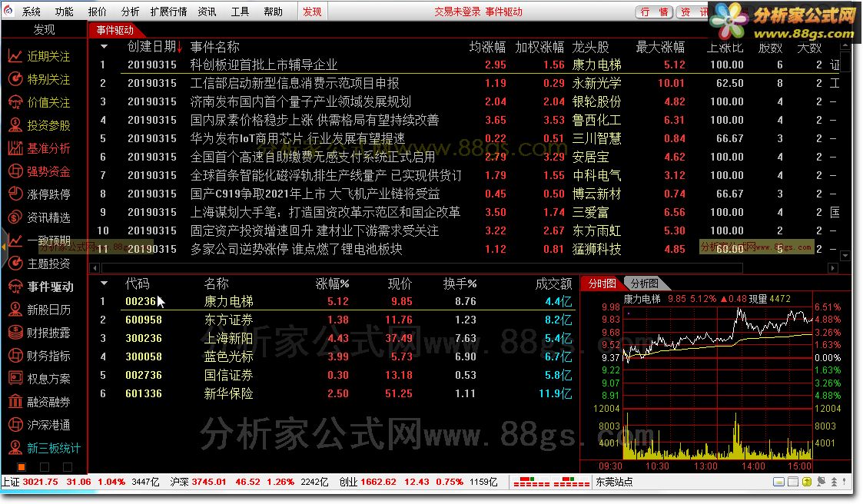Open the 系统 menu
The image size is (863, 504).
(32, 12)
